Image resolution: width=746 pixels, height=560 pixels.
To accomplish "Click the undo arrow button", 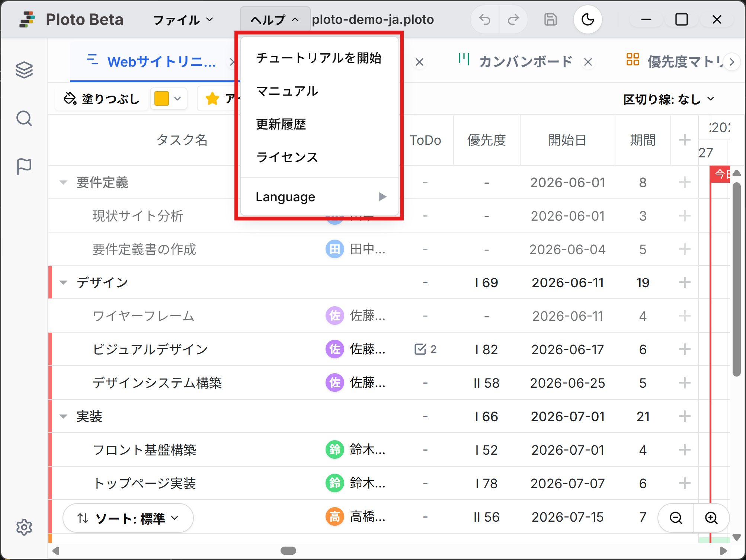I will point(485,19).
